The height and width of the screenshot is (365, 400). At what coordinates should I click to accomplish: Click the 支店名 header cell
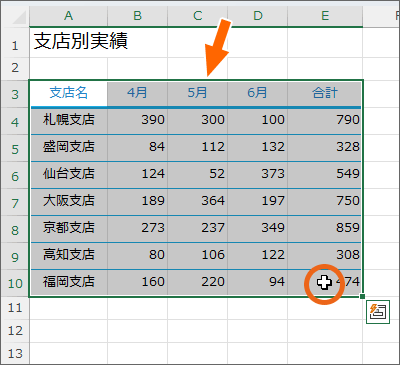coord(69,93)
